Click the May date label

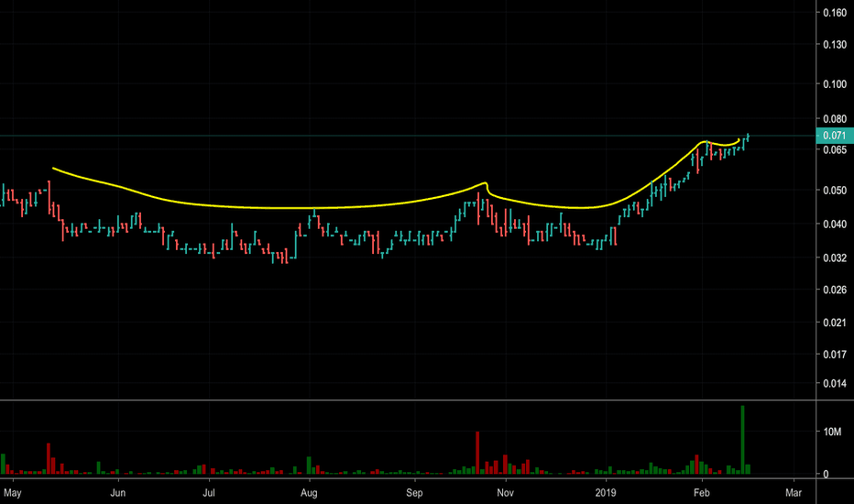coord(13,493)
